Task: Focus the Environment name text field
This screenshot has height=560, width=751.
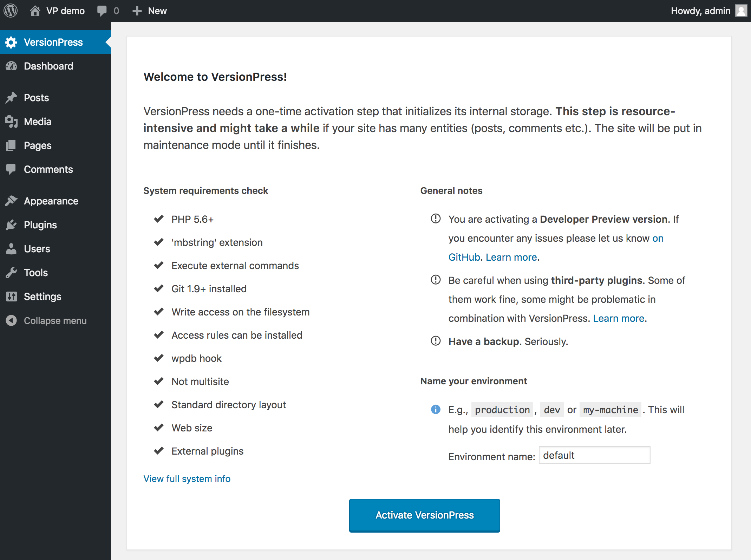Action: point(594,455)
